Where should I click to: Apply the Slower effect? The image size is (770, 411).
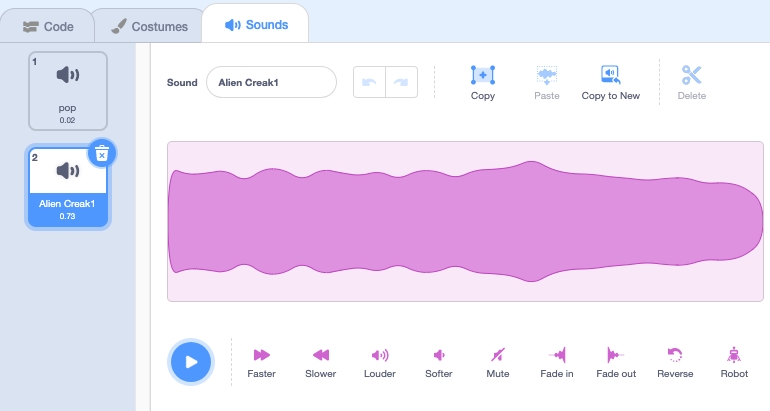tap(320, 355)
